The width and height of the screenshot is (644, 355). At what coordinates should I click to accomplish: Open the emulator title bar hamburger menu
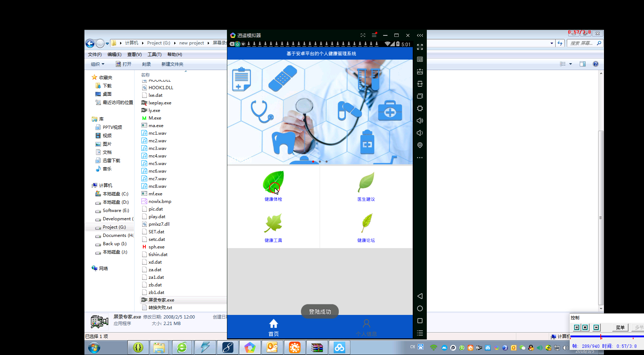(x=374, y=35)
